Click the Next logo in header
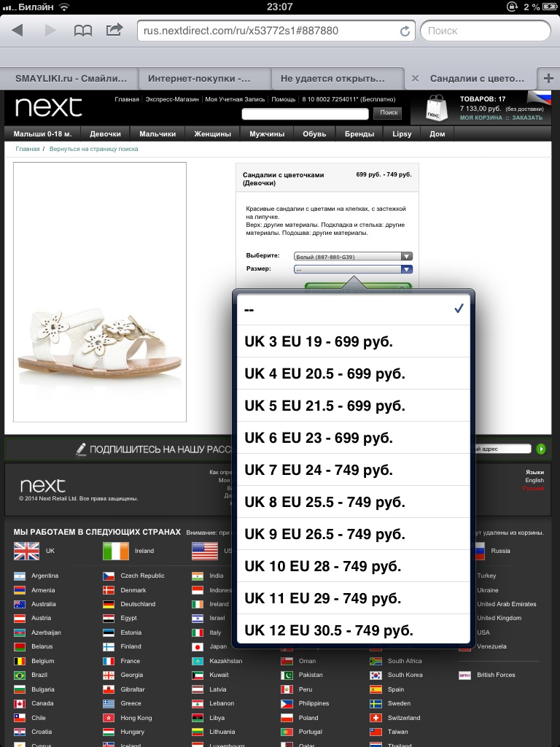The width and height of the screenshot is (560, 747). pyautogui.click(x=49, y=107)
